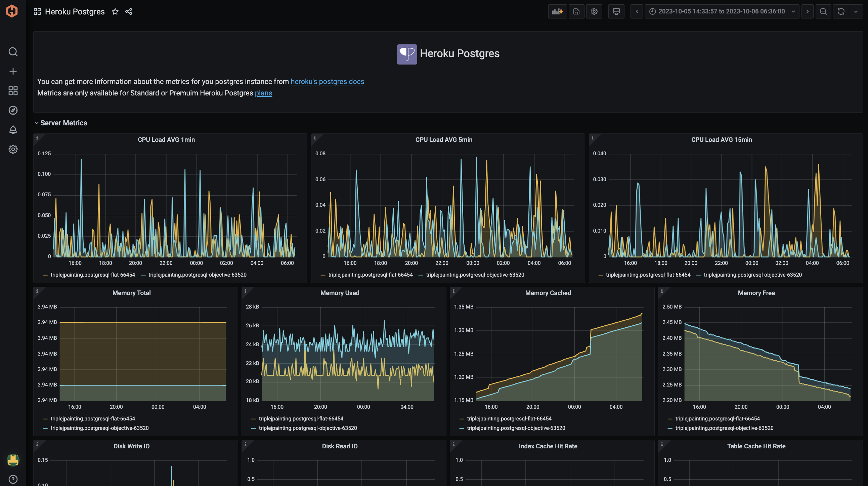Screen dimensions: 868x486
Task: Click inside the Memory Free graph area
Action: click(768, 354)
